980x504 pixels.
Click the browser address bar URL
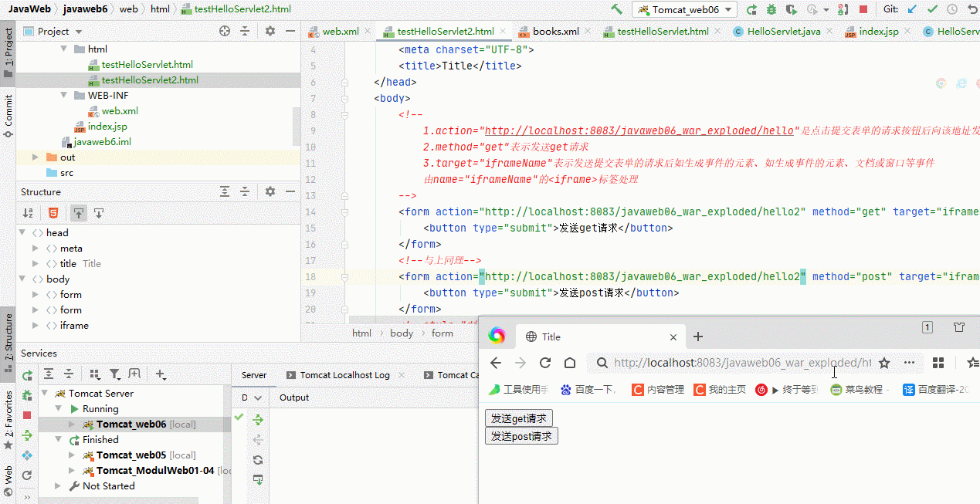743,363
